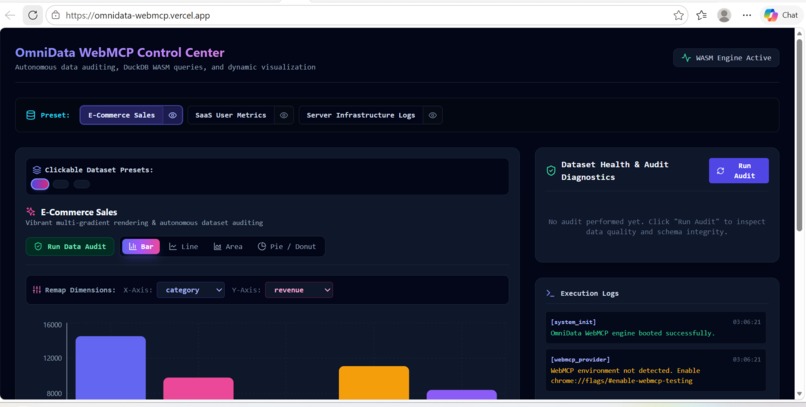Select E-Commerce Sales preset

[x=121, y=115]
